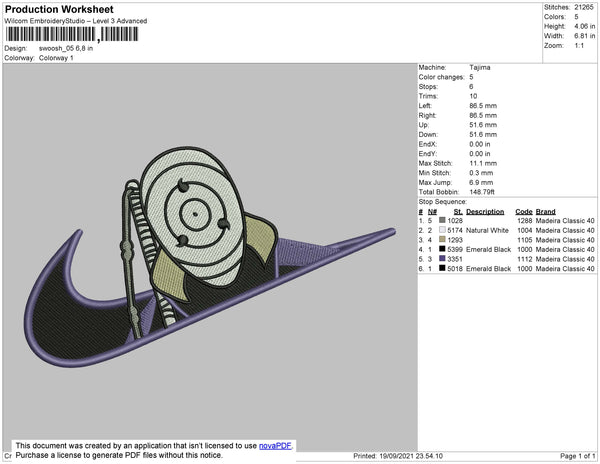
Task: Click the 'Color changes:' value 5
Action: point(471,77)
